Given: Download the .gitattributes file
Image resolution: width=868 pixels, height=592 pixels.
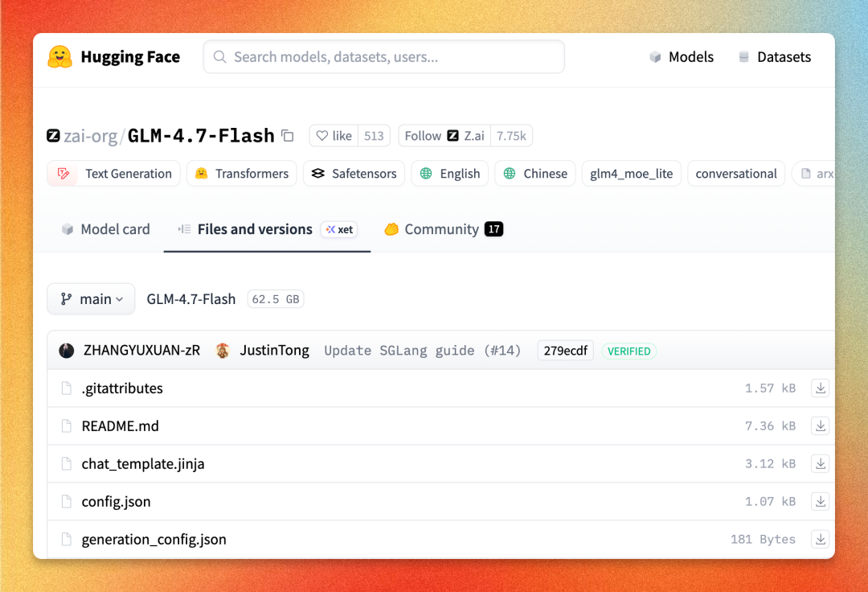Looking at the screenshot, I should pos(821,388).
